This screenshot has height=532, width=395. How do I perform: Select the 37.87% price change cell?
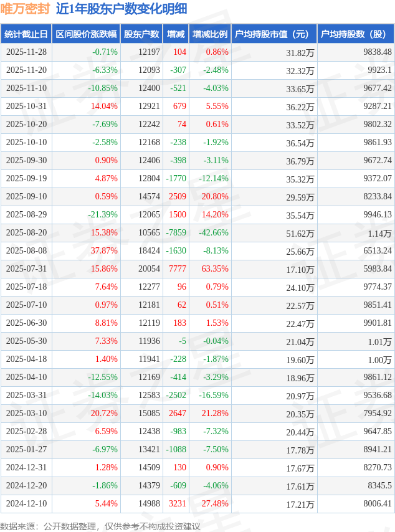pos(104,251)
